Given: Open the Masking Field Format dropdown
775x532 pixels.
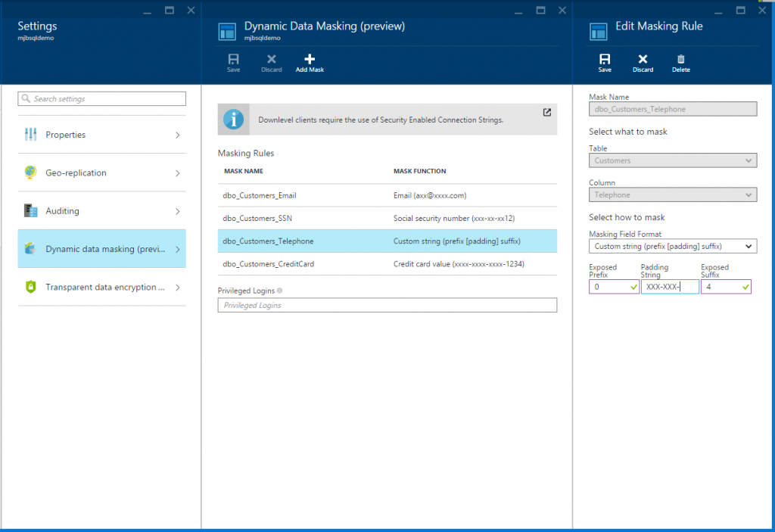Looking at the screenshot, I should 672,245.
